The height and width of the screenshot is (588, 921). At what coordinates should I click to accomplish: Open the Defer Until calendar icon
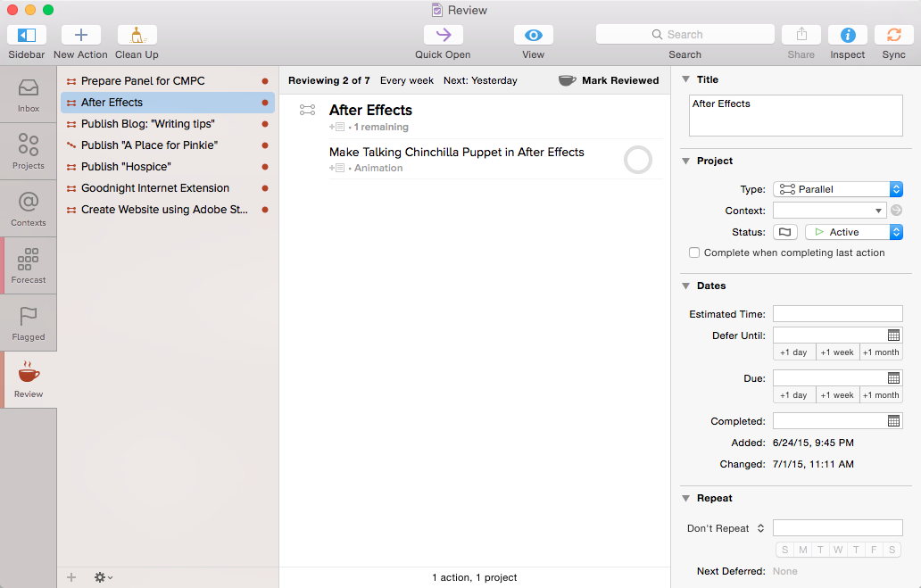(x=893, y=335)
